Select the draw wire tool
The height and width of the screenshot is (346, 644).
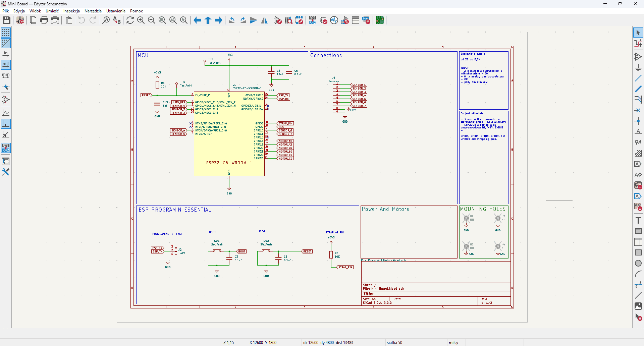638,78
